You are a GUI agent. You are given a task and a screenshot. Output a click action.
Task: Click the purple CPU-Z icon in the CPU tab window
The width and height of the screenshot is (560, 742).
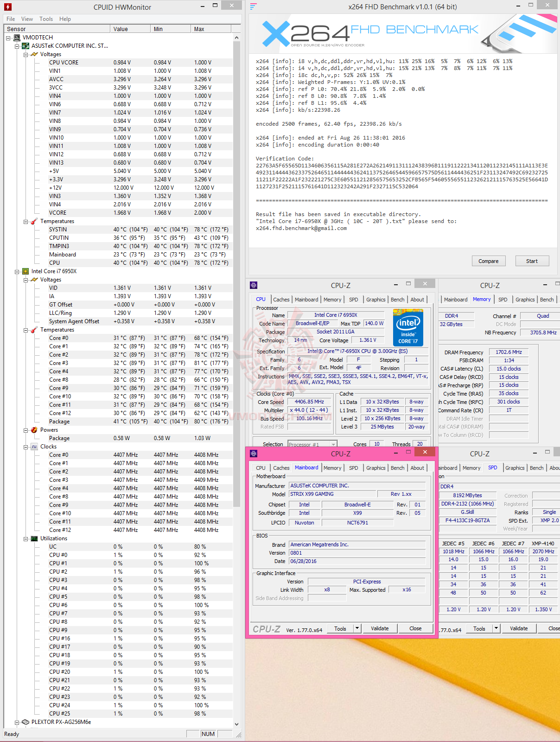click(254, 285)
